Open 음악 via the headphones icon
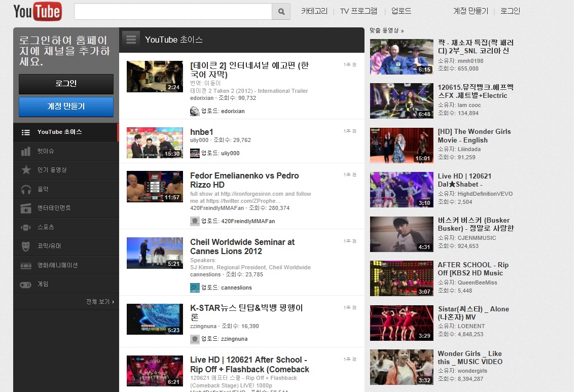Image resolution: width=584 pixels, height=392 pixels. pyautogui.click(x=26, y=189)
